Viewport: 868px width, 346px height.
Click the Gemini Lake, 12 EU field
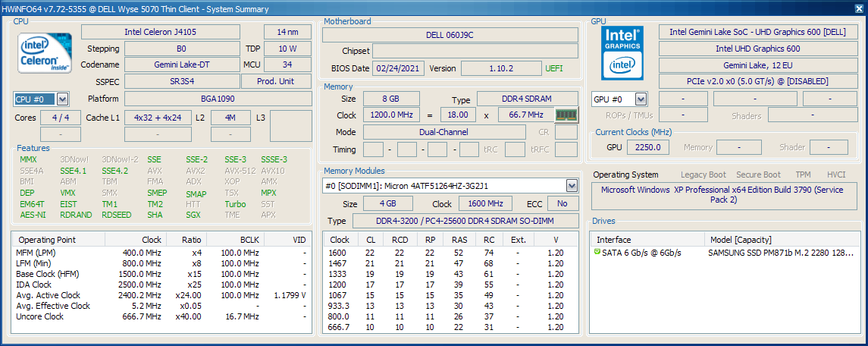coord(757,64)
